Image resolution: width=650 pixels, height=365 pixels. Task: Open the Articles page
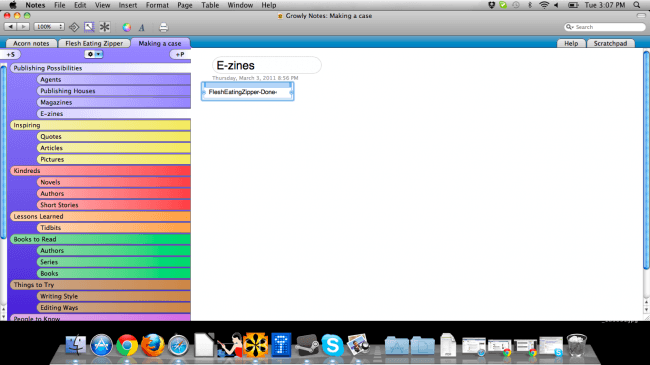point(114,148)
